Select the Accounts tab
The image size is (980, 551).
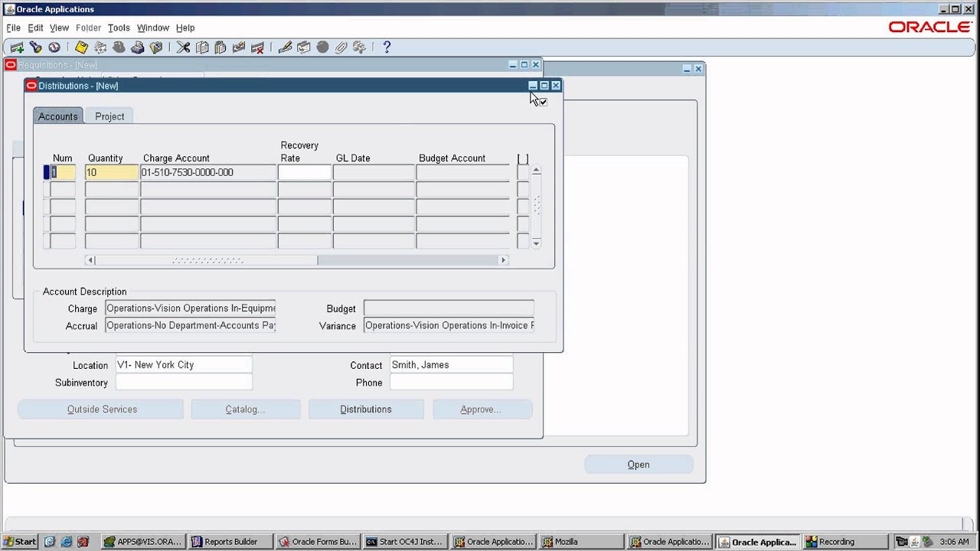57,116
